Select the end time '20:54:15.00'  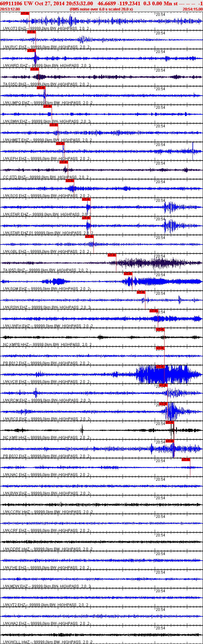coord(193,9)
